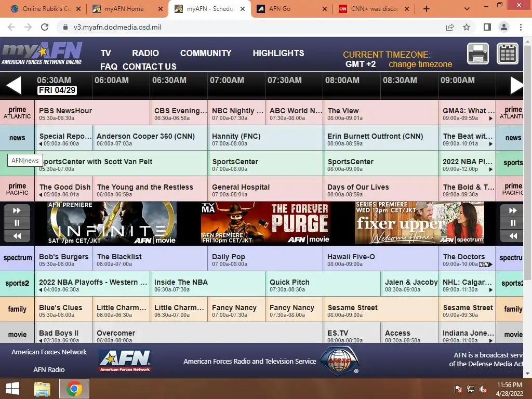Click the print schedule icon

tap(478, 54)
